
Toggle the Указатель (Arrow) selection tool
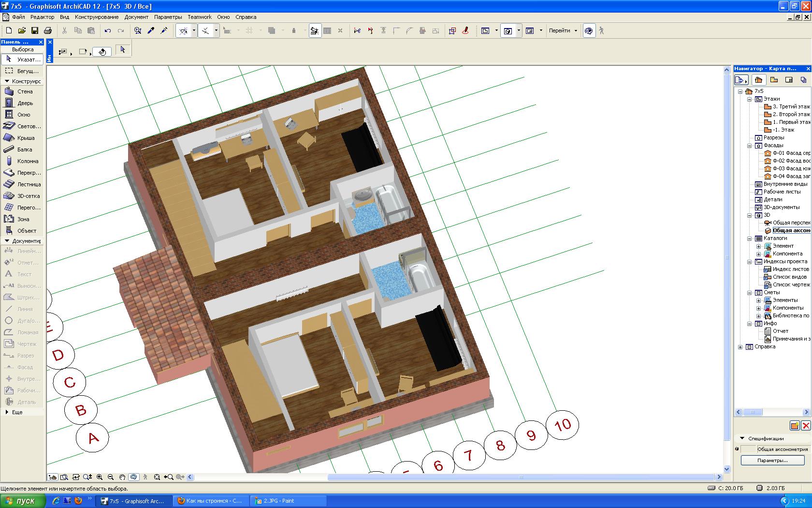coord(22,59)
